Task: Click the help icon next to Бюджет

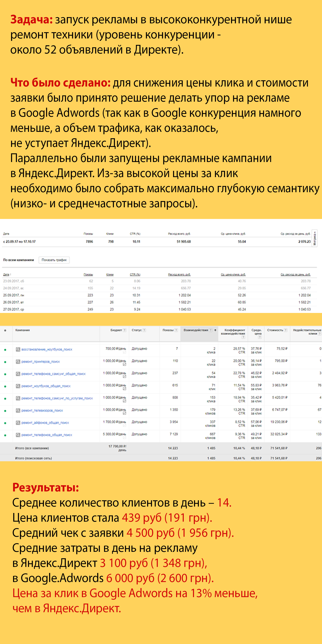Action: point(125,330)
